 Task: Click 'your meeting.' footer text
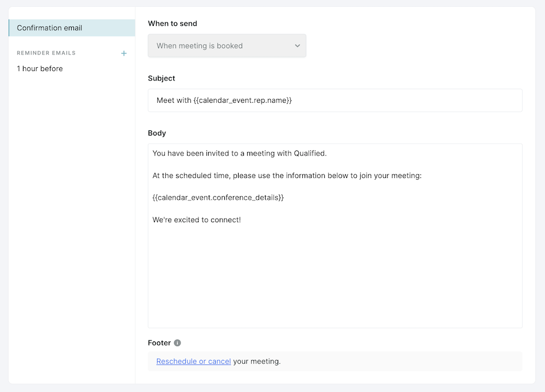(257, 362)
